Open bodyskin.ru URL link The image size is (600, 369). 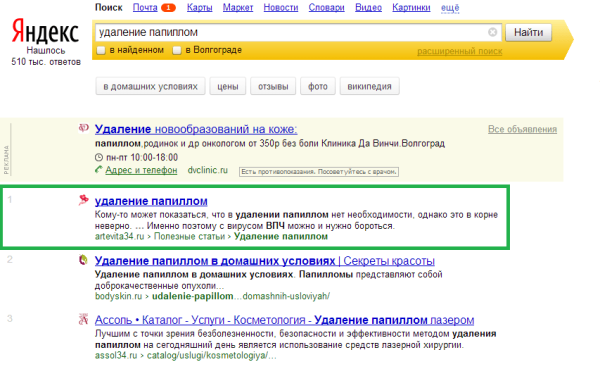(x=118, y=296)
